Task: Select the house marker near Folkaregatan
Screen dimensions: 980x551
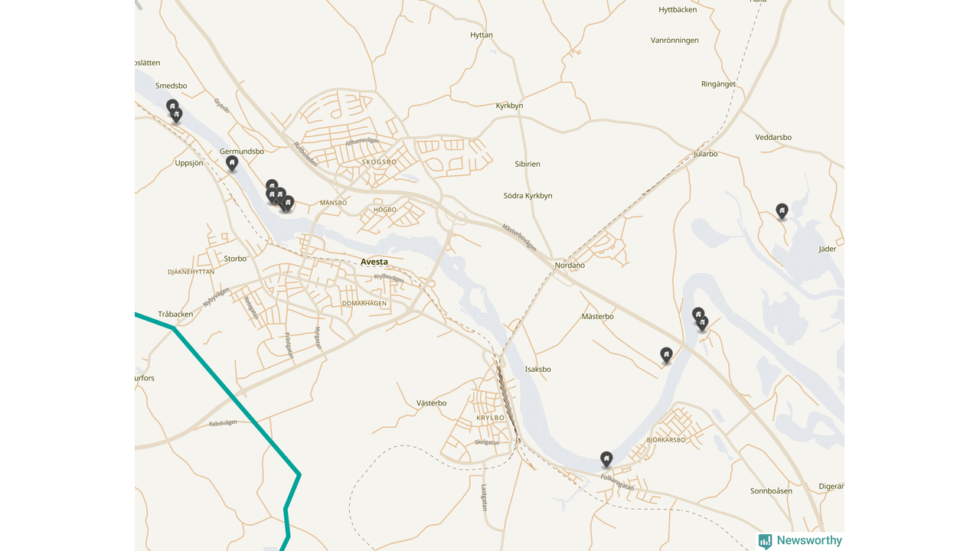Action: 606,458
